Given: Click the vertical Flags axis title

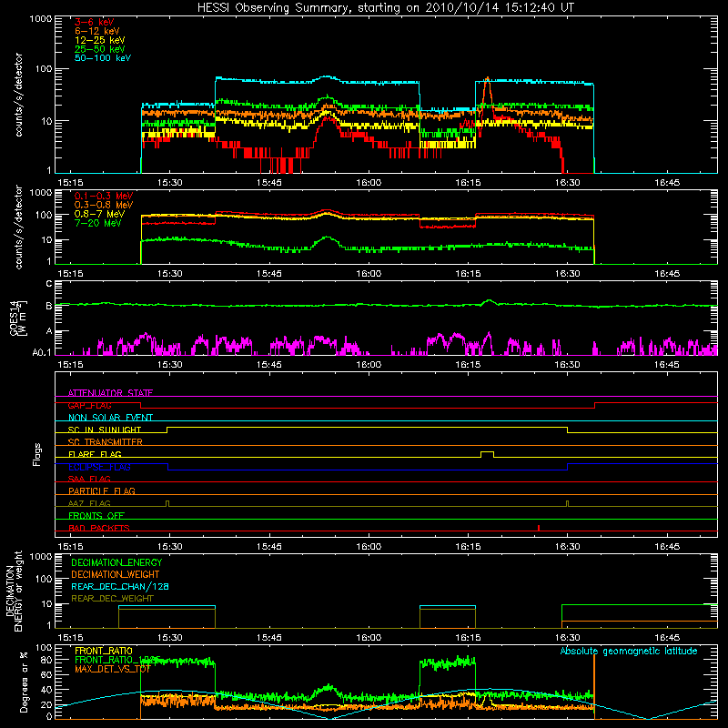Looking at the screenshot, I should coord(37,454).
